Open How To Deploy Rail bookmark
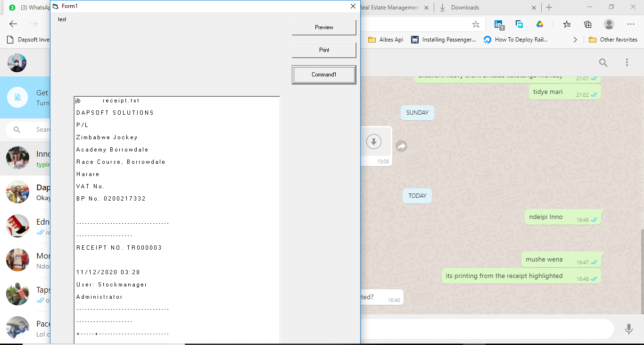 pyautogui.click(x=516, y=40)
